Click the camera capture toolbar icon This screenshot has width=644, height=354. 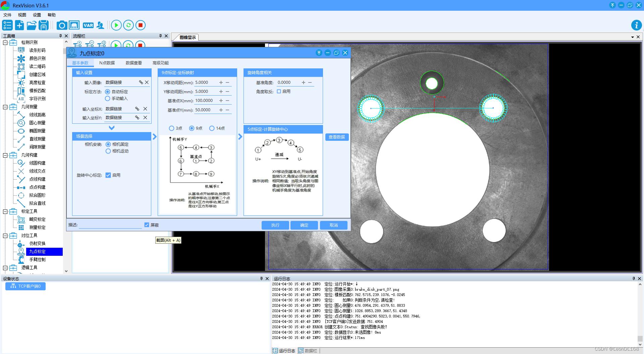[x=62, y=25]
